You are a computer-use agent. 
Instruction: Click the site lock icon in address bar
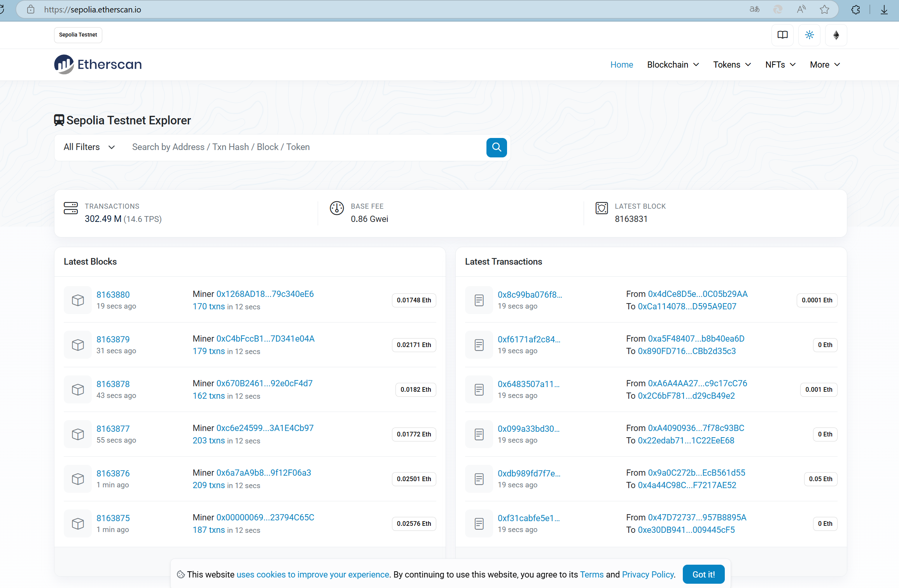tap(31, 9)
